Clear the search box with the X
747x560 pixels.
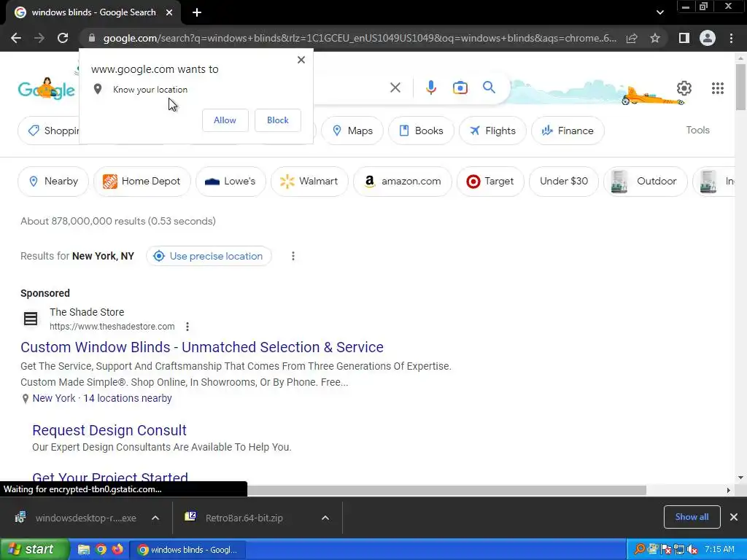[x=395, y=87]
